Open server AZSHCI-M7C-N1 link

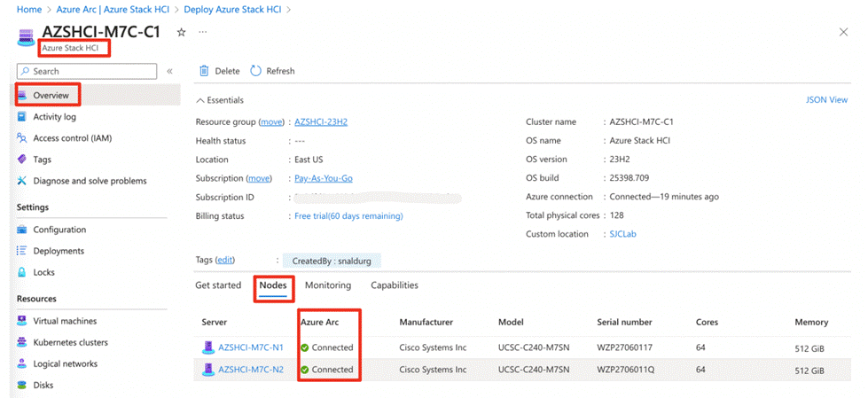tap(251, 347)
